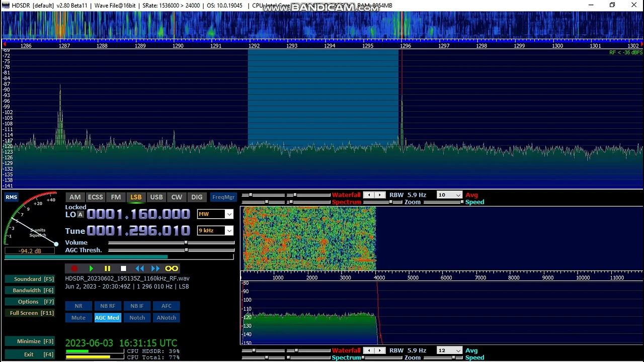
Task: Turn on the Notch filter
Action: 137,318
